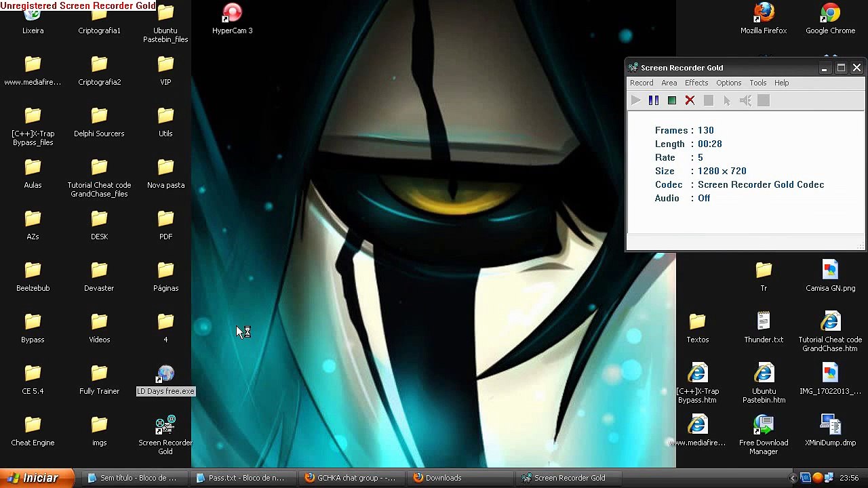868x488 pixels.
Task: Select the IMG_17022013 image file
Action: (830, 380)
